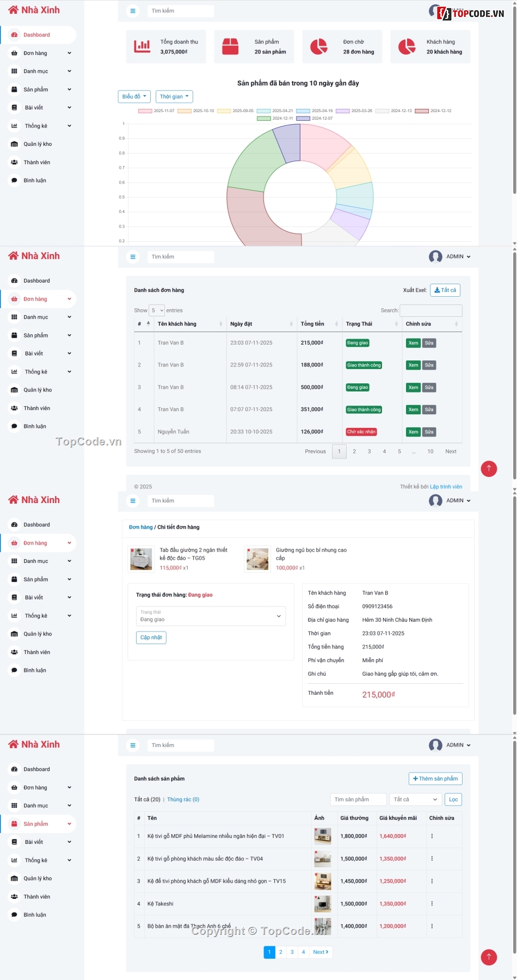Expand Thống kê chevron in product list page sidebar
Viewport: 517px width, 980px height.
[69, 860]
